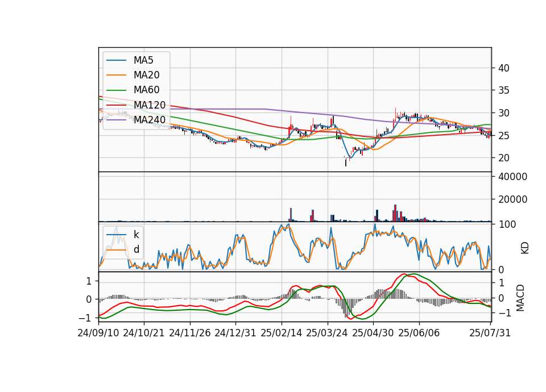Click the 25/06/06 date axis label
546x392 pixels.
click(419, 333)
